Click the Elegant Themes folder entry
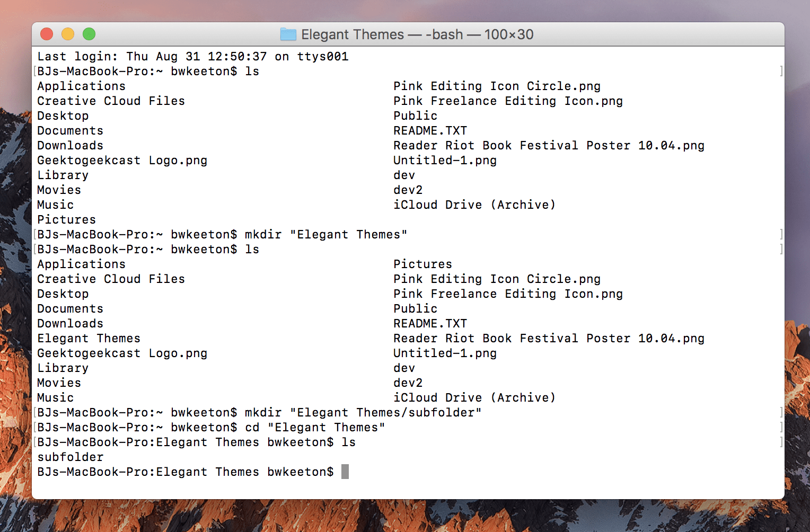The height and width of the screenshot is (532, 810). point(88,338)
